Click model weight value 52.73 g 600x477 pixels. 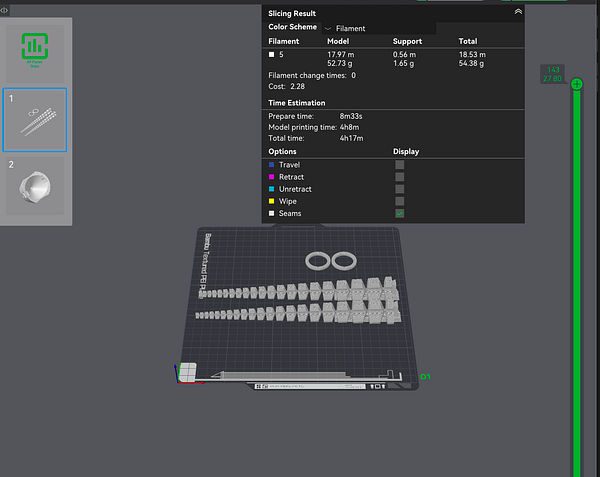tap(340, 63)
